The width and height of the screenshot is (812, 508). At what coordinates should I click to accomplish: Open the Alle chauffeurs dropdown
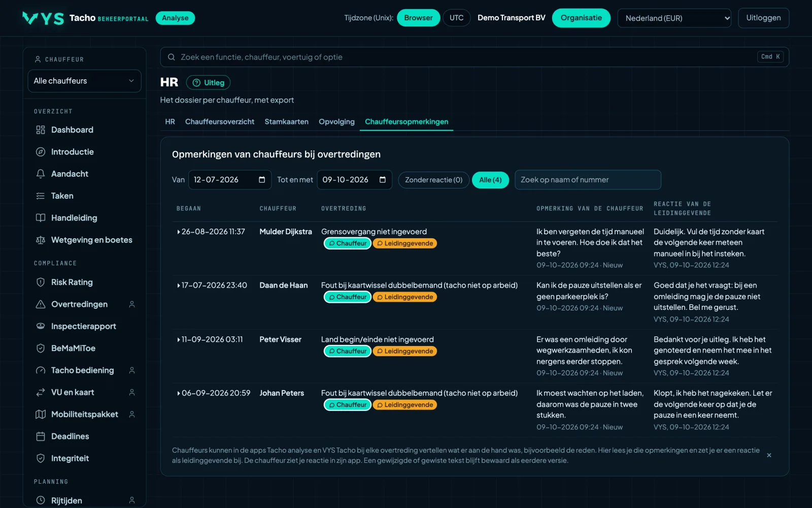[x=84, y=81]
